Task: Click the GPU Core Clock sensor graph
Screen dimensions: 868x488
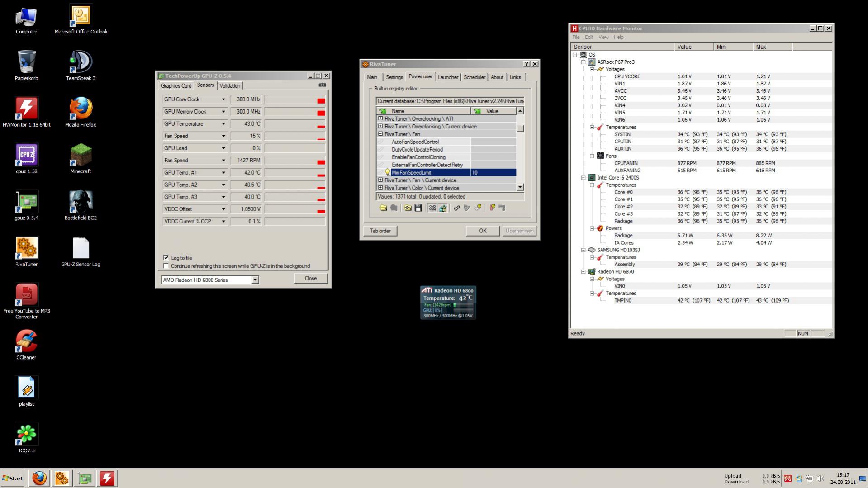Action: (x=295, y=99)
